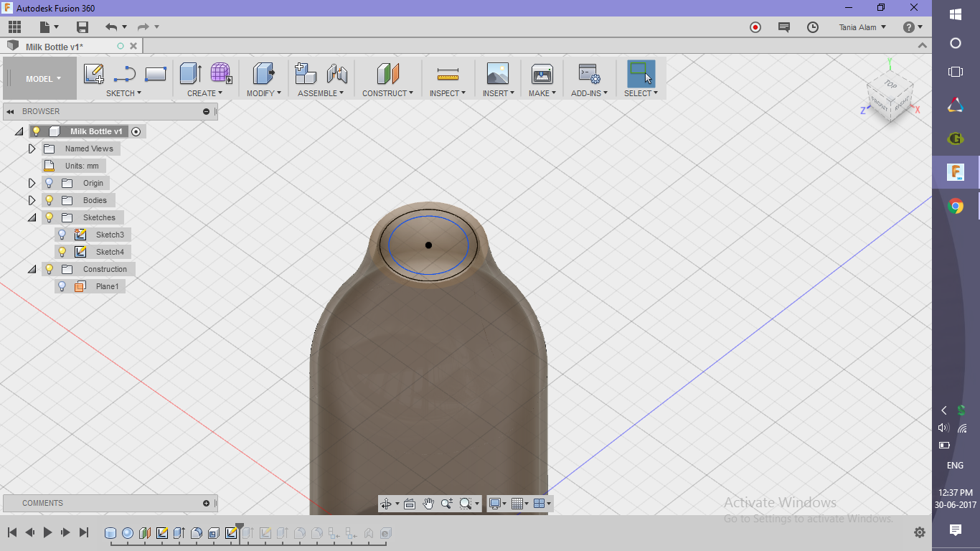Expand the Named Views tree item

click(31, 149)
